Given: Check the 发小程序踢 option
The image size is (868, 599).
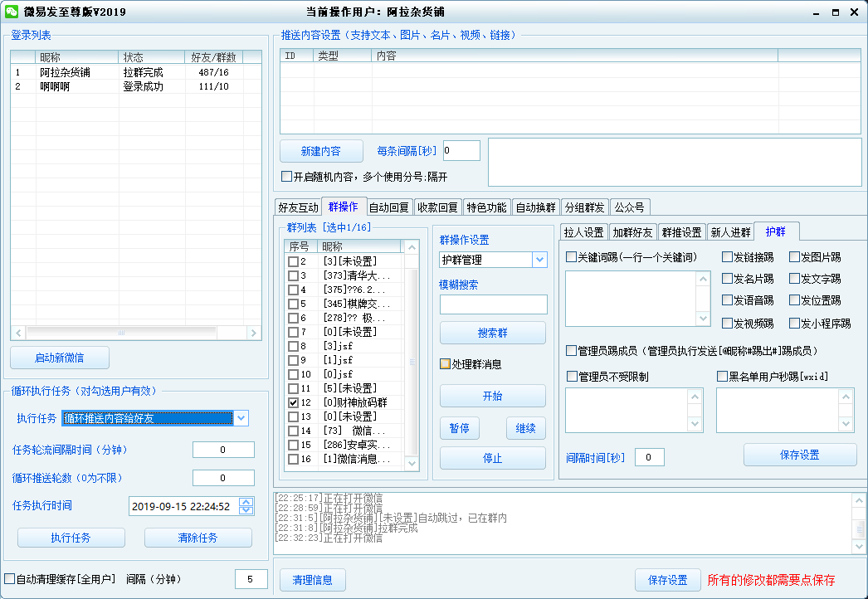Looking at the screenshot, I should point(794,323).
